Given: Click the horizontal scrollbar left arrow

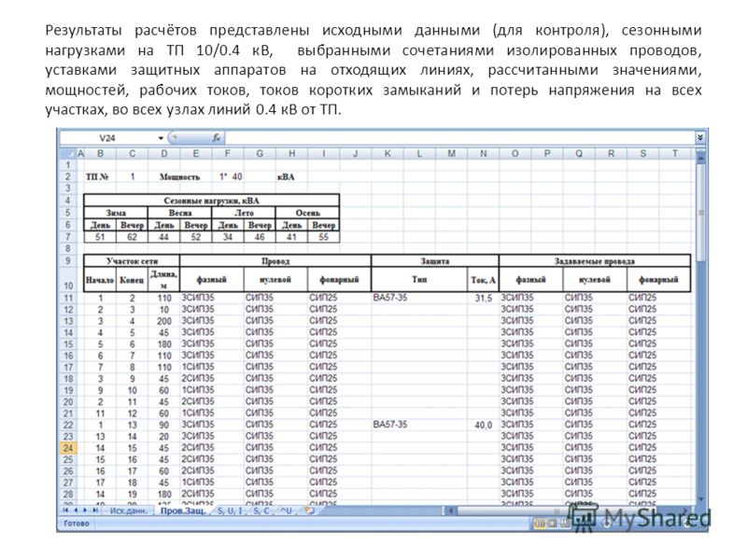Looking at the screenshot, I should click(x=450, y=511).
